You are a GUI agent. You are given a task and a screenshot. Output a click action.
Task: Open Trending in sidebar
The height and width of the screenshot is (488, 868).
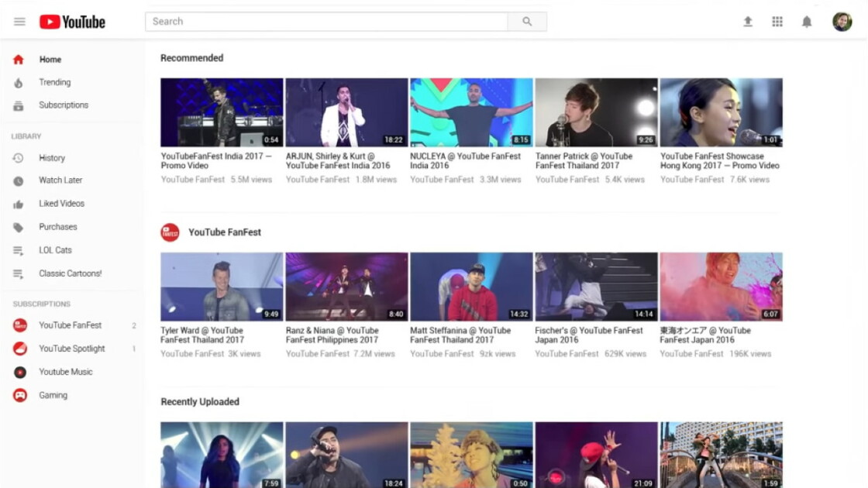[x=55, y=82]
